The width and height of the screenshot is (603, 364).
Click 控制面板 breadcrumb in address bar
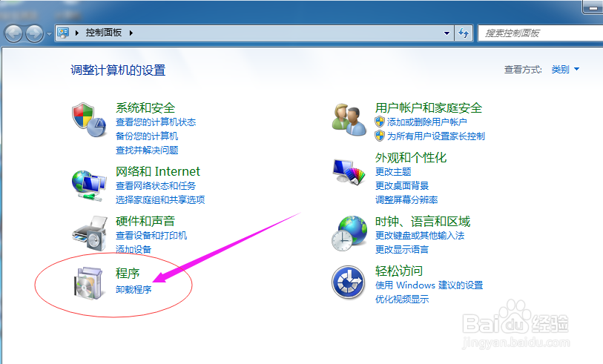click(x=103, y=33)
